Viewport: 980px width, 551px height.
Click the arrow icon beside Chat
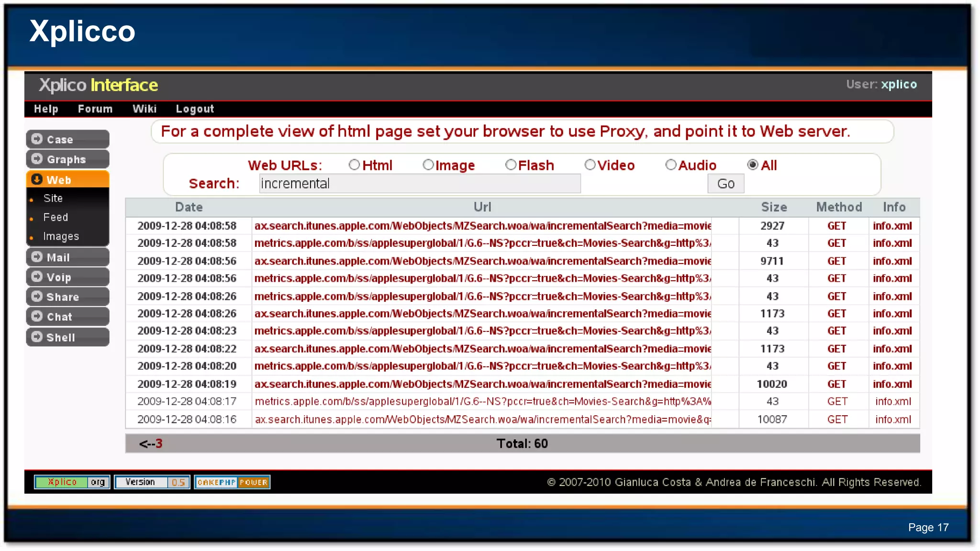coord(37,316)
